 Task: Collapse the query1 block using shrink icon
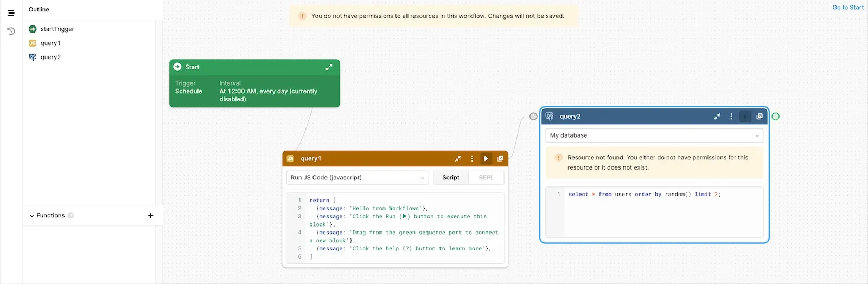[x=458, y=159]
